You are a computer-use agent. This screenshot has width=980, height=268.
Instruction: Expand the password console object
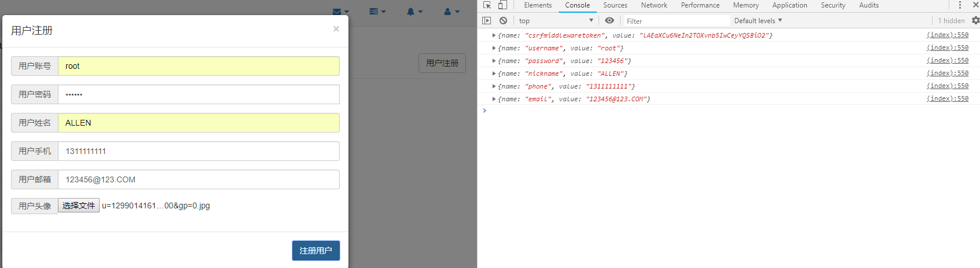pyautogui.click(x=494, y=61)
